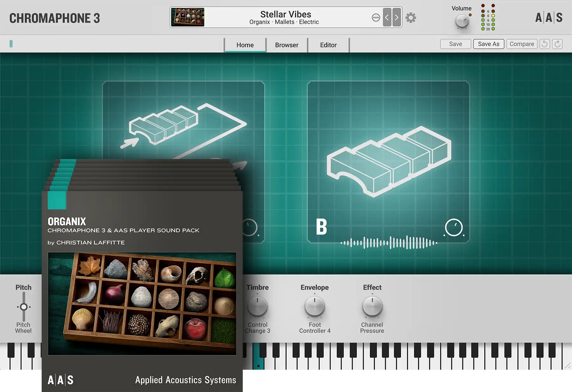This screenshot has width=572, height=392.
Task: Click the Organix · Mallets · Electric subtitle
Action: tap(284, 22)
